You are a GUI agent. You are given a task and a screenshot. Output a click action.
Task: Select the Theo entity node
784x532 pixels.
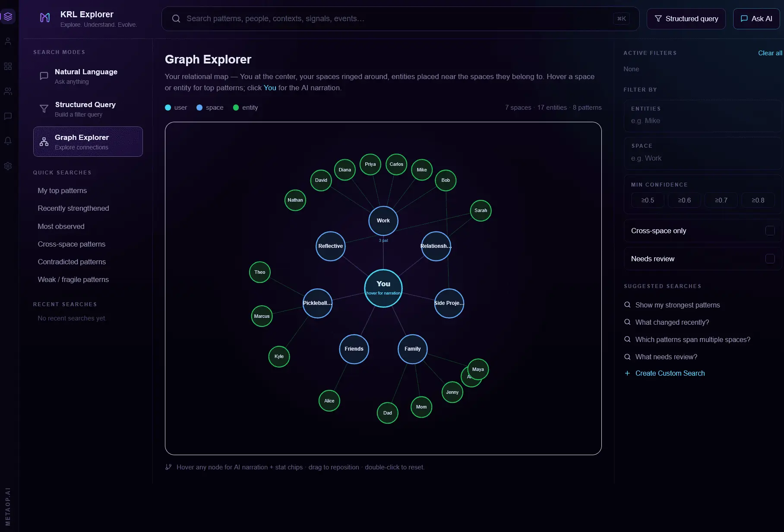pos(260,272)
